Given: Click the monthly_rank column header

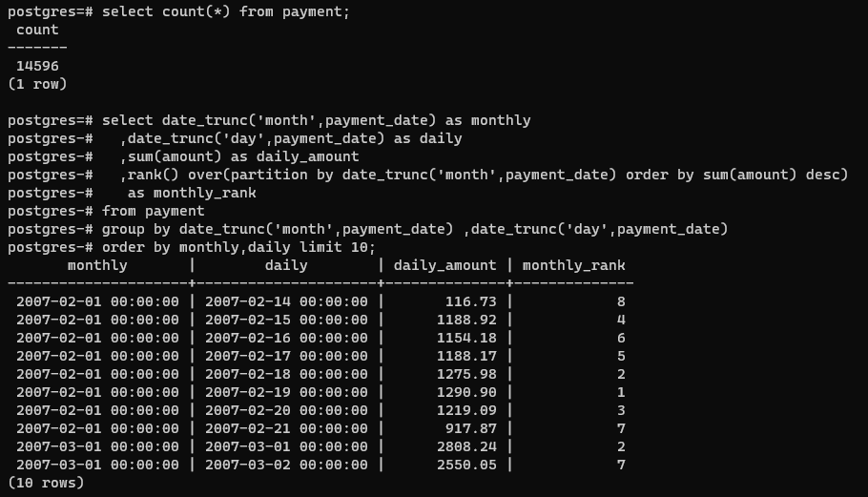Looking at the screenshot, I should click(573, 265).
